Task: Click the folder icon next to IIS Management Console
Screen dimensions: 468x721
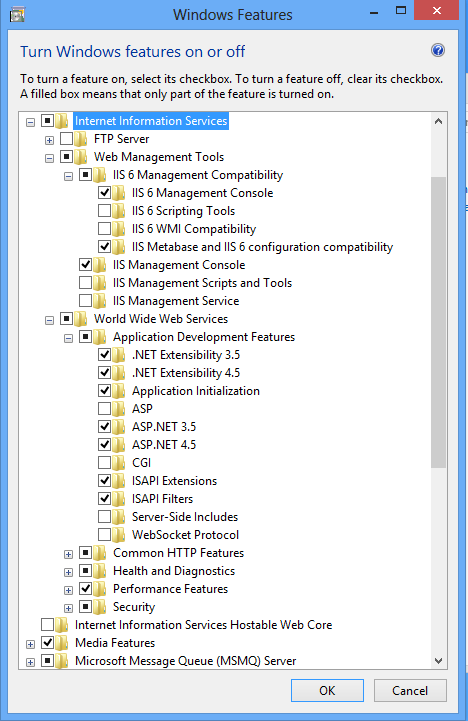Action: point(100,265)
